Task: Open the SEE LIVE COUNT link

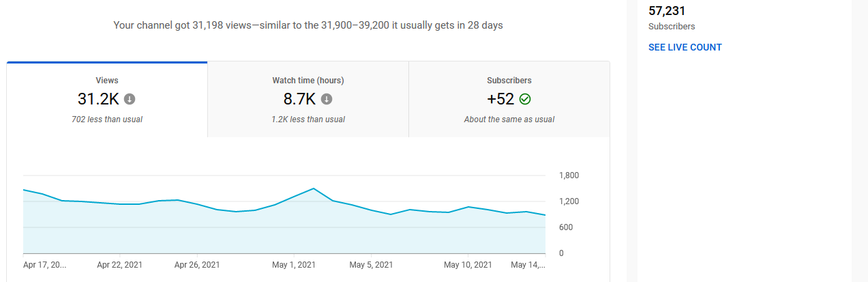Action: 685,47
